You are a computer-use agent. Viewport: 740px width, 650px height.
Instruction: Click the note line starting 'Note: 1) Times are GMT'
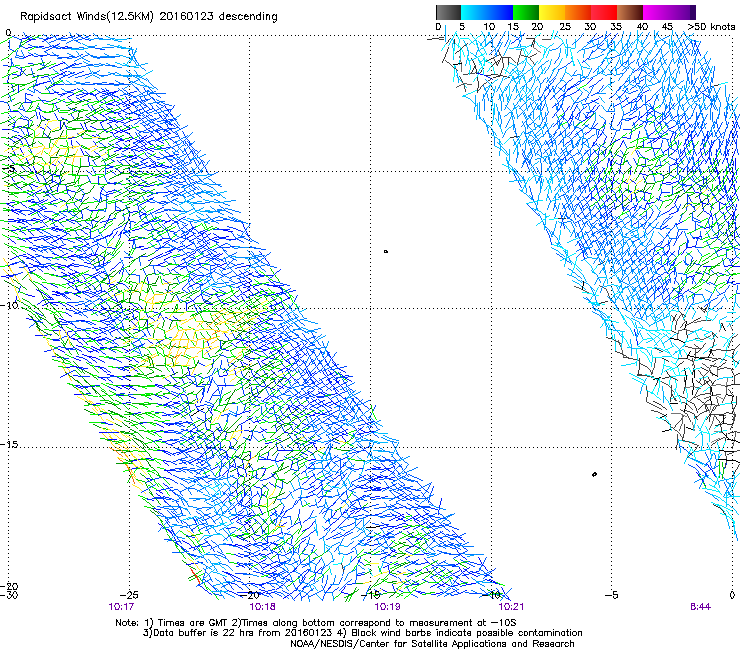coord(316,623)
